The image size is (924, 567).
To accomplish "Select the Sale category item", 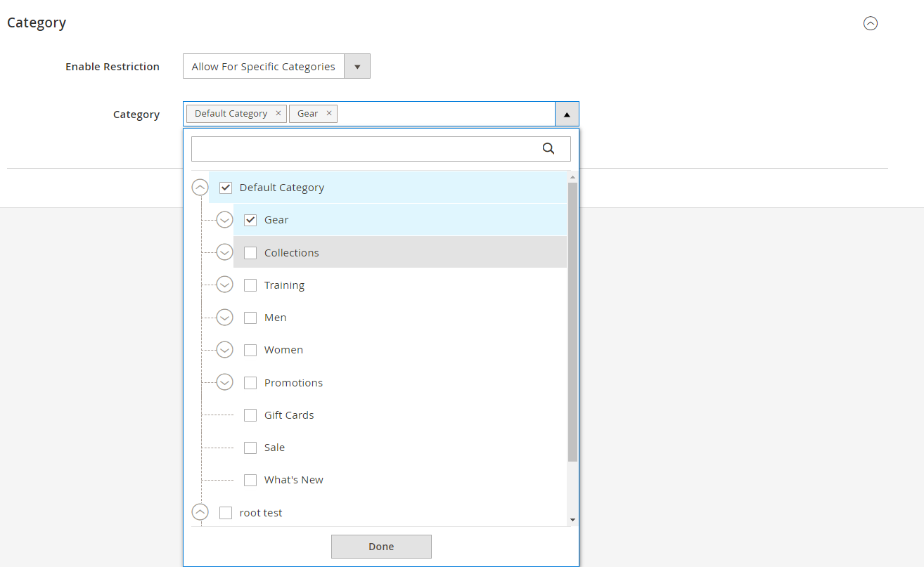I will (250, 448).
